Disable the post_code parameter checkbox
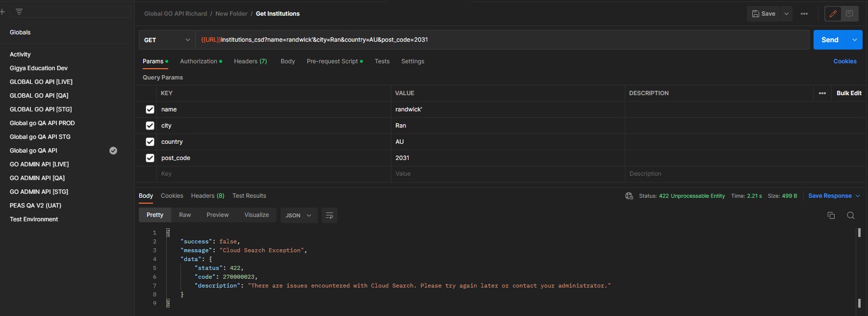Screen dimensions: 868x316 [150, 158]
